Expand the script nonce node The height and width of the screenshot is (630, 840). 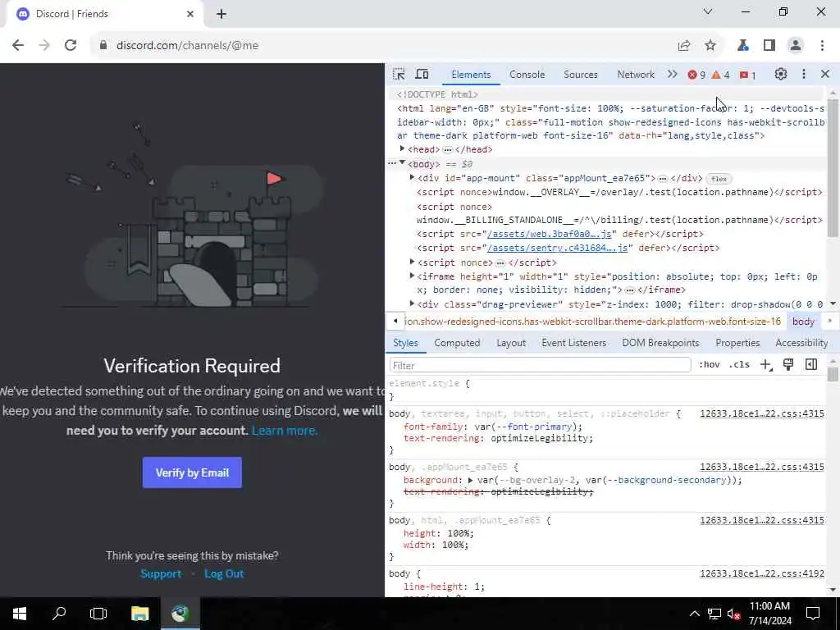click(x=412, y=262)
